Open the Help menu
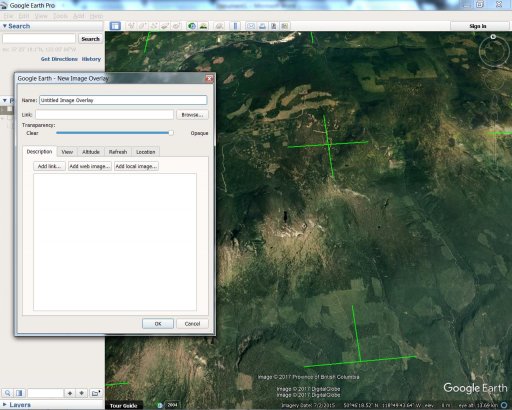512x410 pixels. [96, 16]
